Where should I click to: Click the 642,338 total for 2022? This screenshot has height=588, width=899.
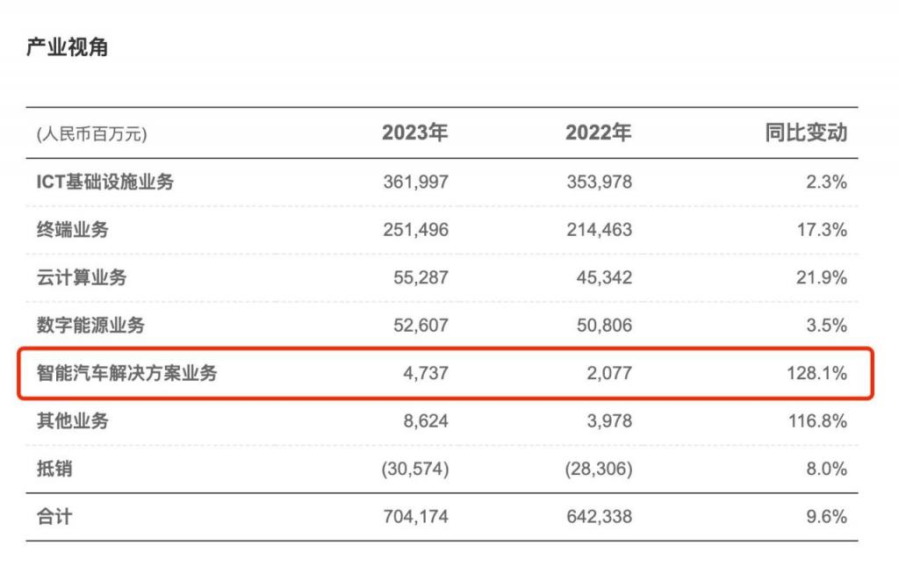599,517
